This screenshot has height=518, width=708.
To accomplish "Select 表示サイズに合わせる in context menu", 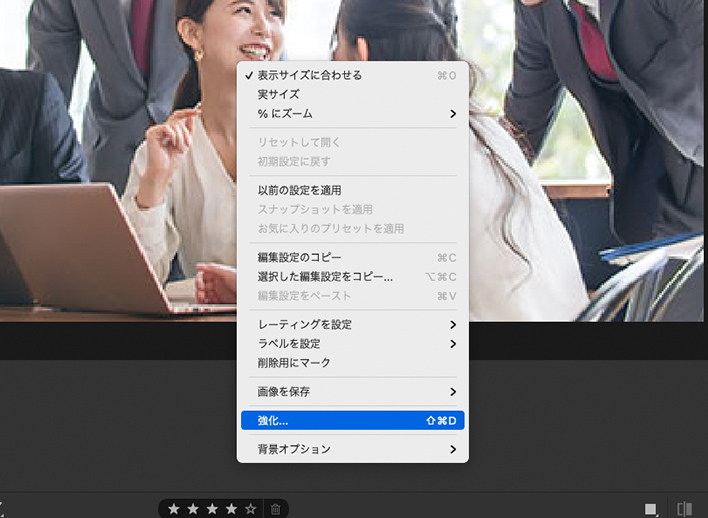I will pyautogui.click(x=353, y=75).
